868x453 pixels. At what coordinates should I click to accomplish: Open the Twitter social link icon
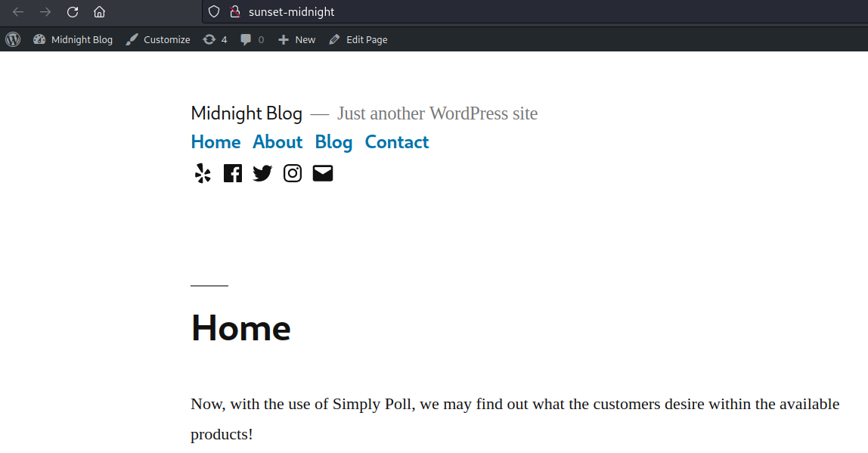tap(262, 173)
